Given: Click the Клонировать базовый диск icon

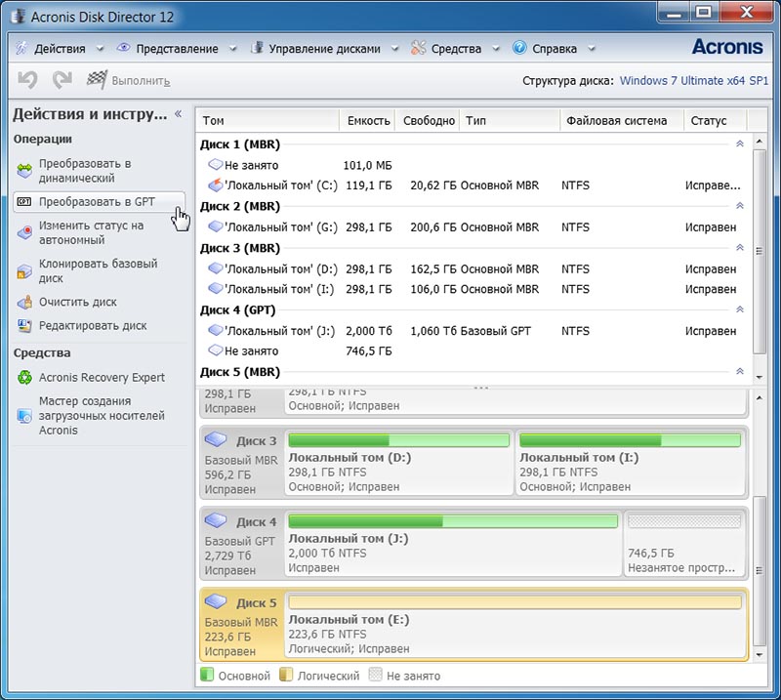Looking at the screenshot, I should click(x=24, y=270).
